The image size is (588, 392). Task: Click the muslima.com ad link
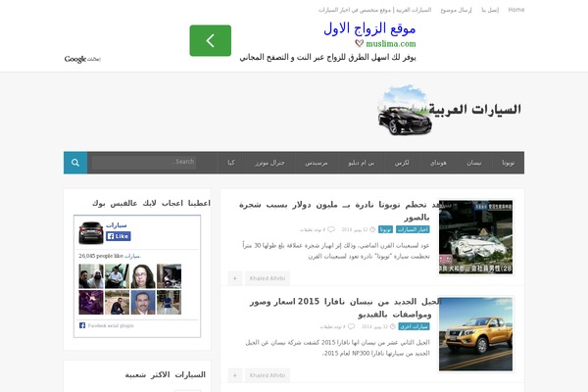coord(391,43)
